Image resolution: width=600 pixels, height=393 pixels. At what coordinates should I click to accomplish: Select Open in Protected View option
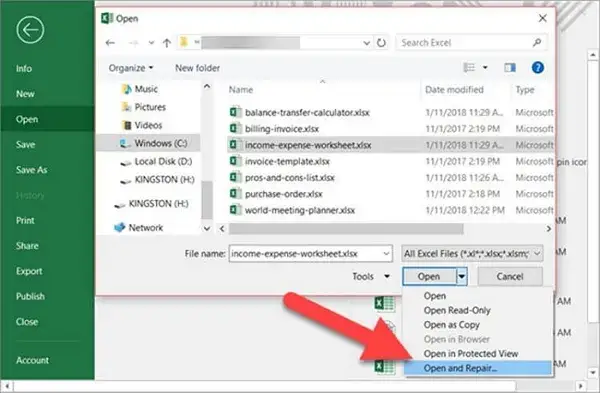[x=471, y=354]
